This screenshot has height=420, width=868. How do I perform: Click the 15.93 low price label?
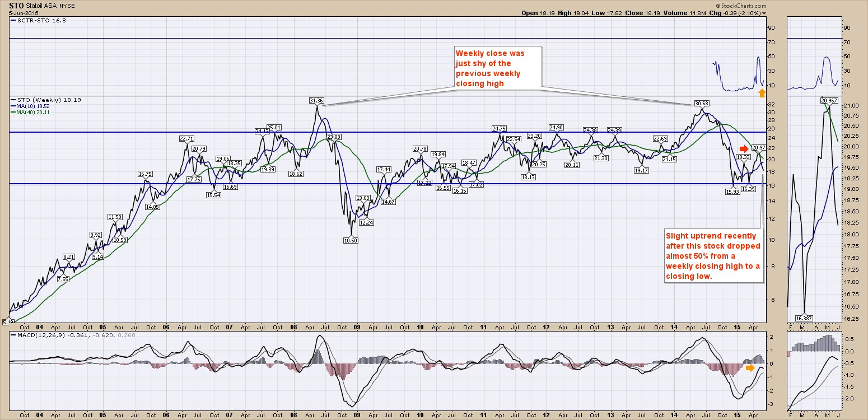(x=734, y=192)
